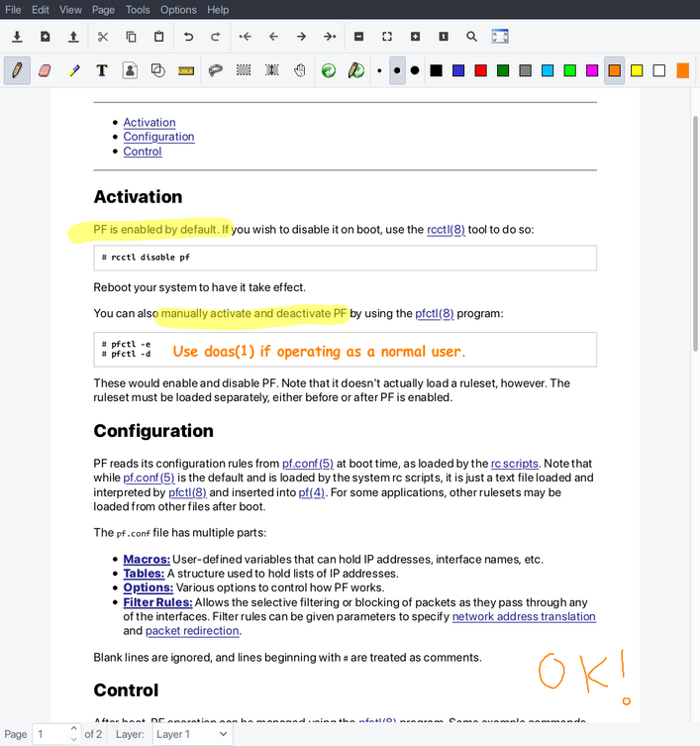Create a new journal document
The width and height of the screenshot is (700, 746).
[46, 37]
